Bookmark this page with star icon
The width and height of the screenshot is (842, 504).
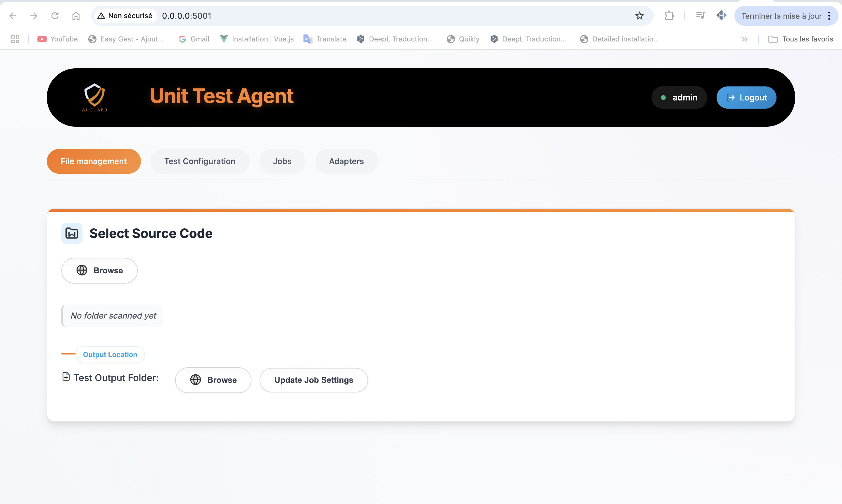click(639, 16)
